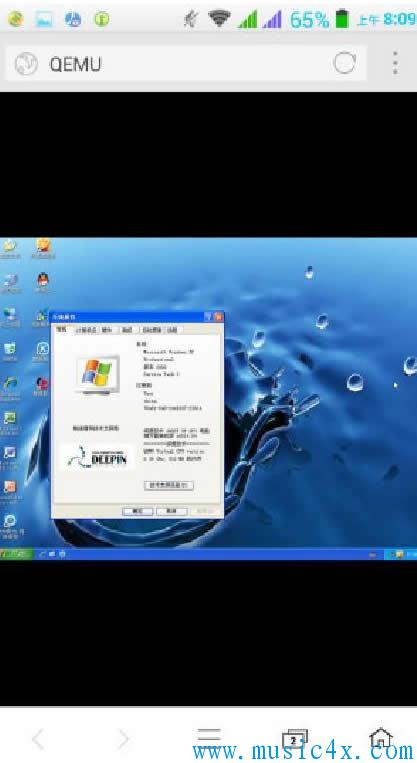The width and height of the screenshot is (417, 763).
Task: Tap the Wi-Fi status icon in phone status bar
Action: [219, 19]
